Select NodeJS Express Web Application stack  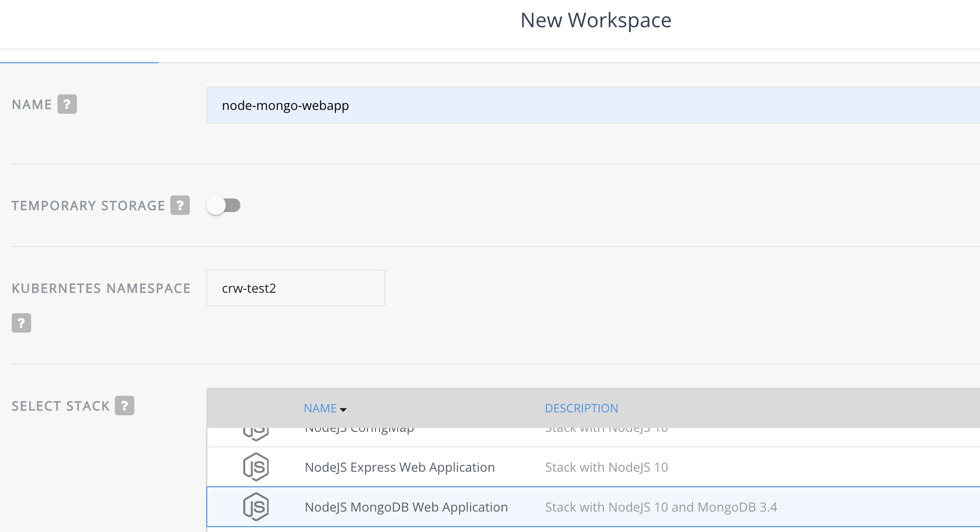[x=406, y=466]
